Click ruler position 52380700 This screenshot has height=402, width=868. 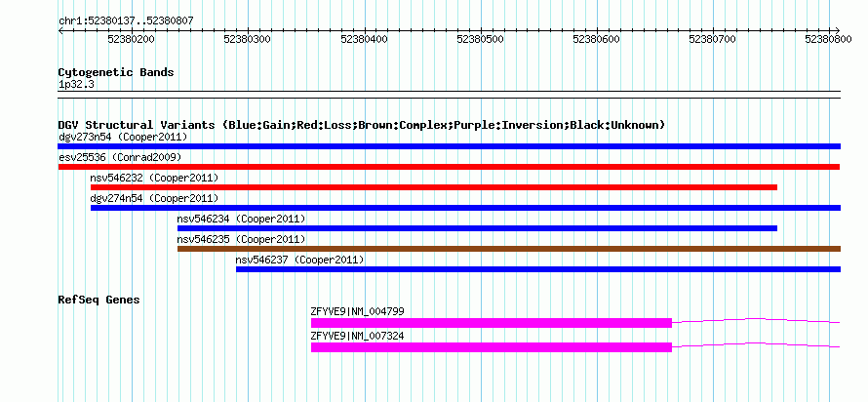[x=713, y=39]
